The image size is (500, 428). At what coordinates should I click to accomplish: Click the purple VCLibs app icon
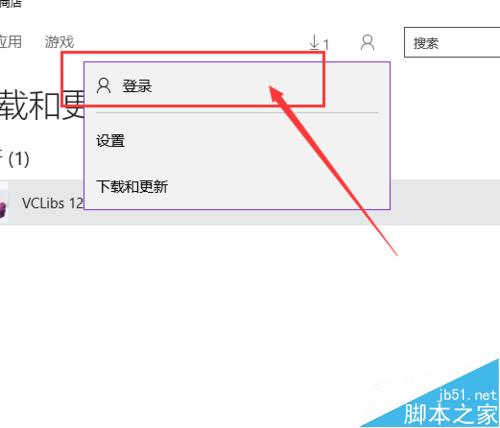coord(3,210)
